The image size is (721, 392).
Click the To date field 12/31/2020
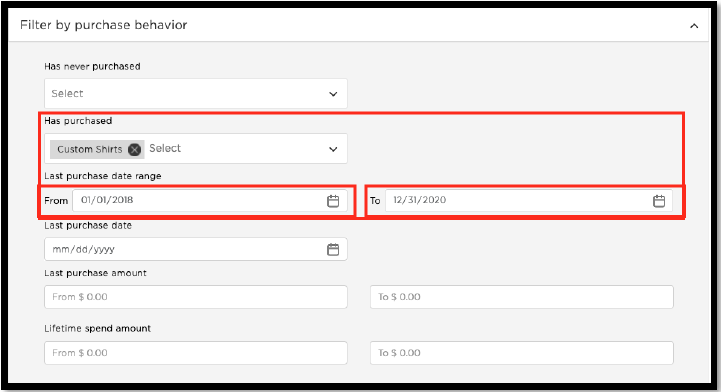pyautogui.click(x=529, y=201)
